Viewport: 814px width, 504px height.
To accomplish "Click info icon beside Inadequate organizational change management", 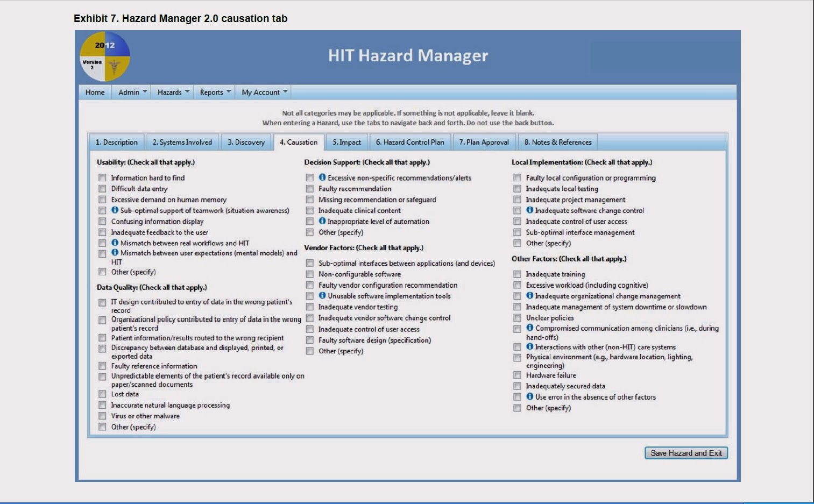I will click(529, 295).
